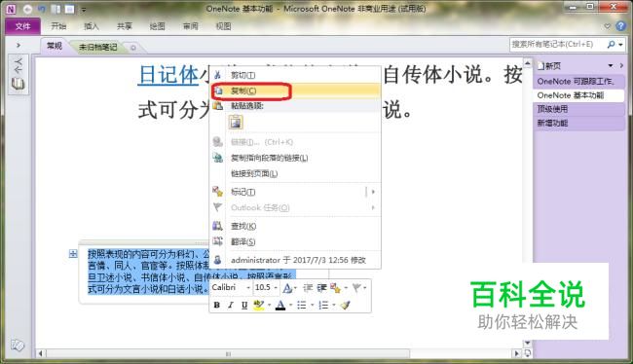The width and height of the screenshot is (633, 364).
Task: Switch to the 绘图 ribbon tab
Action: pos(157,26)
